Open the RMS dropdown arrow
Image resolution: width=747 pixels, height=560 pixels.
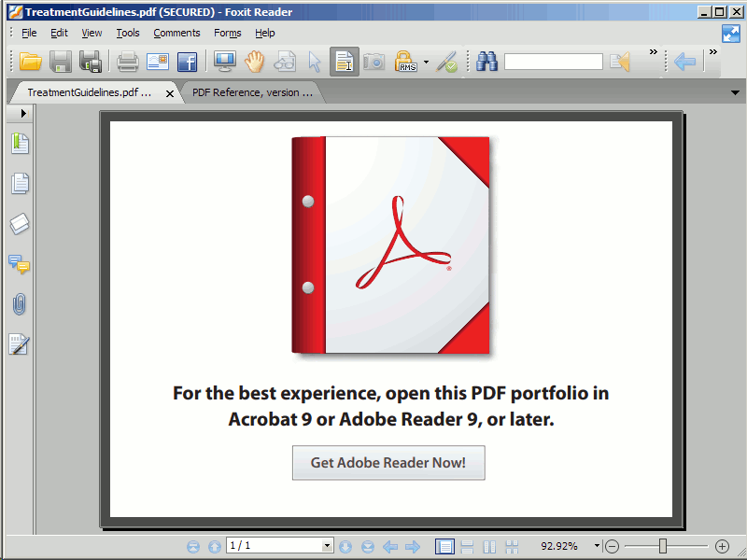coord(427,62)
